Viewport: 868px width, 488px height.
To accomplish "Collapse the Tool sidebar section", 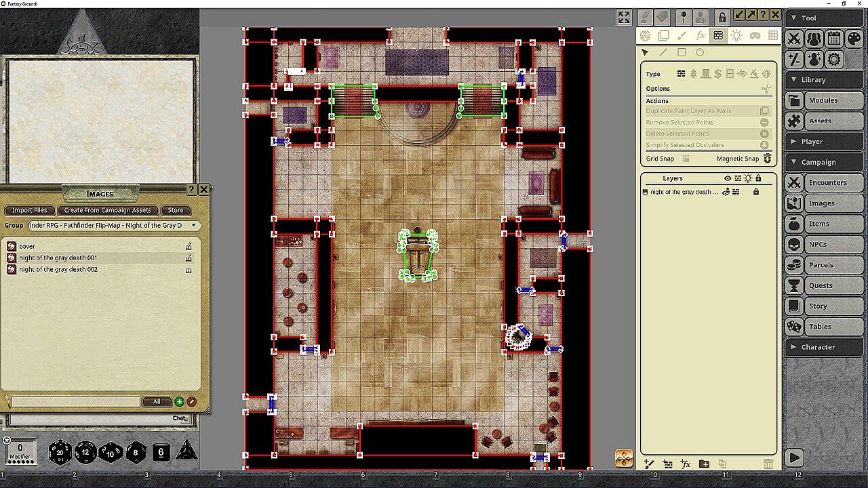I will coord(825,18).
